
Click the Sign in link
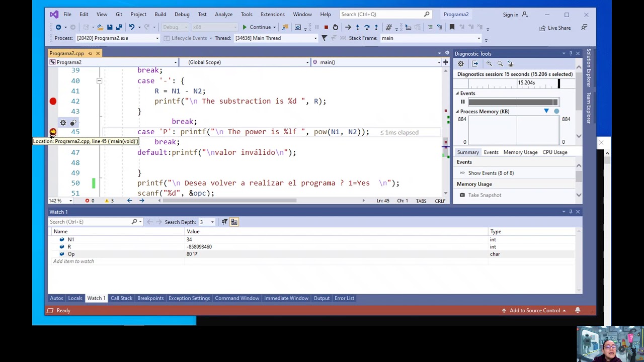click(x=515, y=15)
